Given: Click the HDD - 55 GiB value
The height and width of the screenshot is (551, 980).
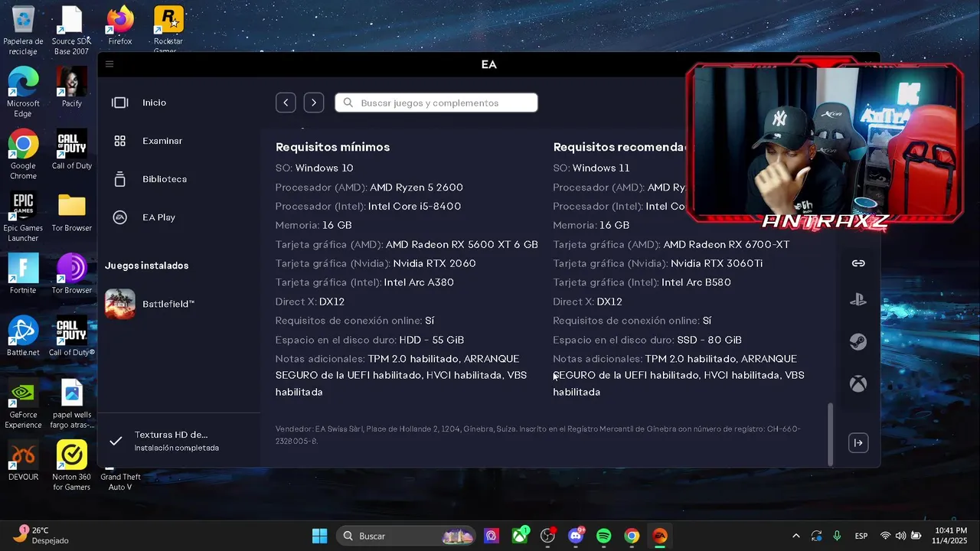Looking at the screenshot, I should pos(431,340).
